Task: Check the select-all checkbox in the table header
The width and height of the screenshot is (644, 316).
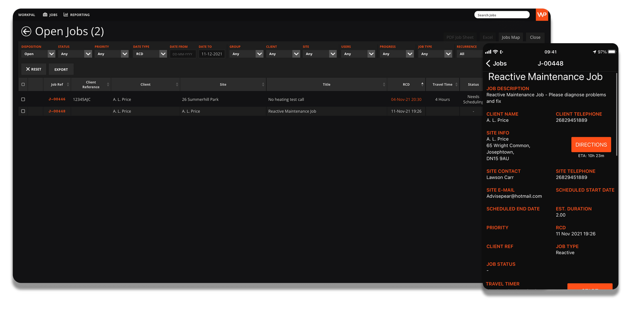Action: coord(23,84)
